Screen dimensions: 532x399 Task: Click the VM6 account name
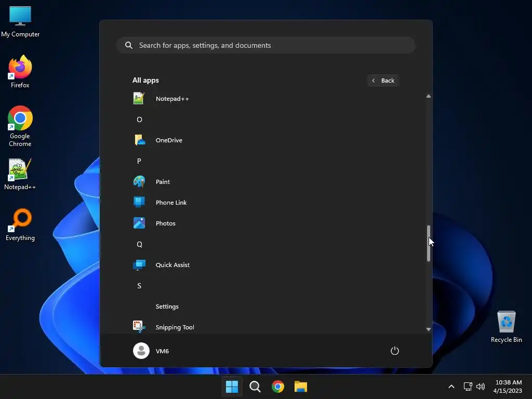tap(162, 351)
